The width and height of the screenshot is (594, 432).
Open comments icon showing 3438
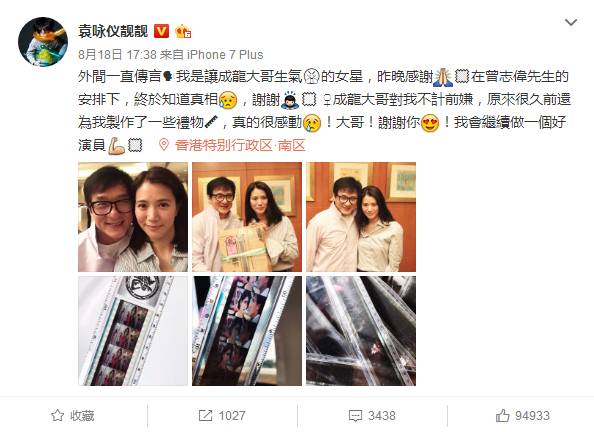(x=372, y=416)
